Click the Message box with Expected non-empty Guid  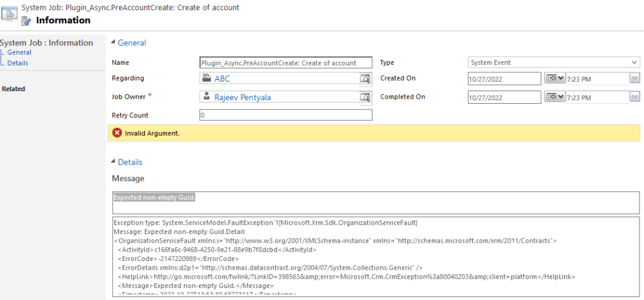tap(375, 203)
